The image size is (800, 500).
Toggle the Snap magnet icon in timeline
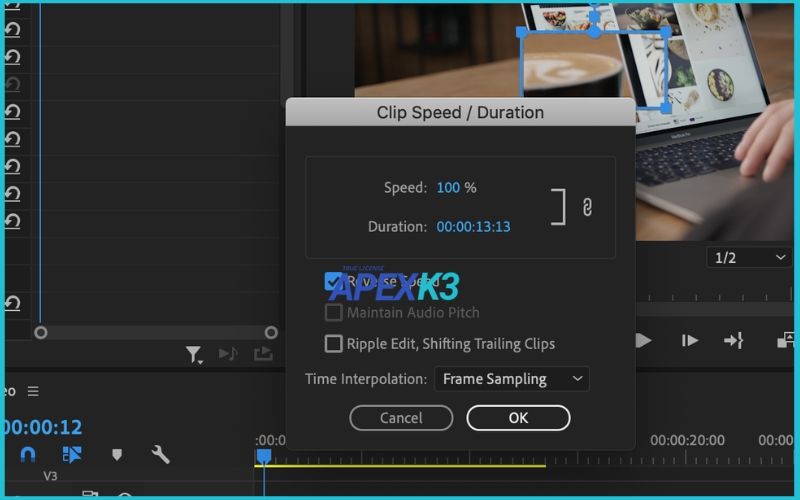[x=28, y=454]
